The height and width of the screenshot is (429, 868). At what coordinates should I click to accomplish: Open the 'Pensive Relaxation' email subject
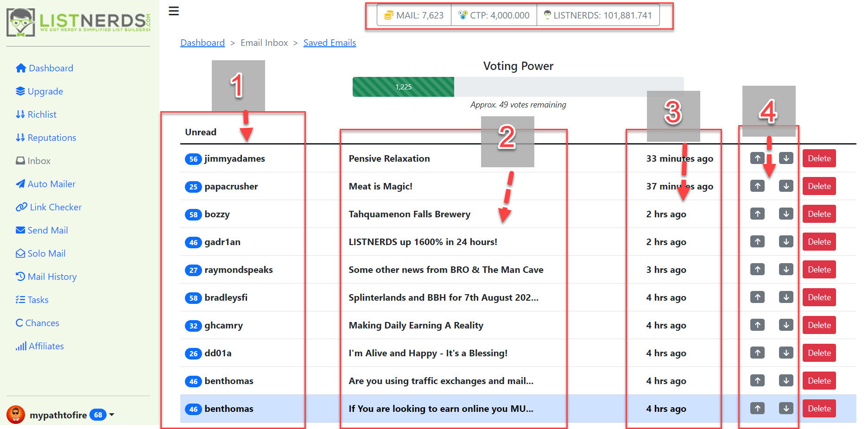[x=389, y=158]
